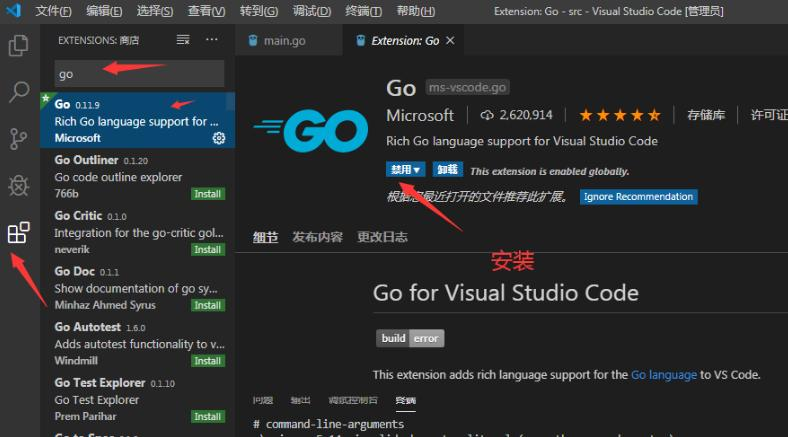This screenshot has width=788, height=437.
Task: Click Ignore Recommendation button
Action: [638, 196]
